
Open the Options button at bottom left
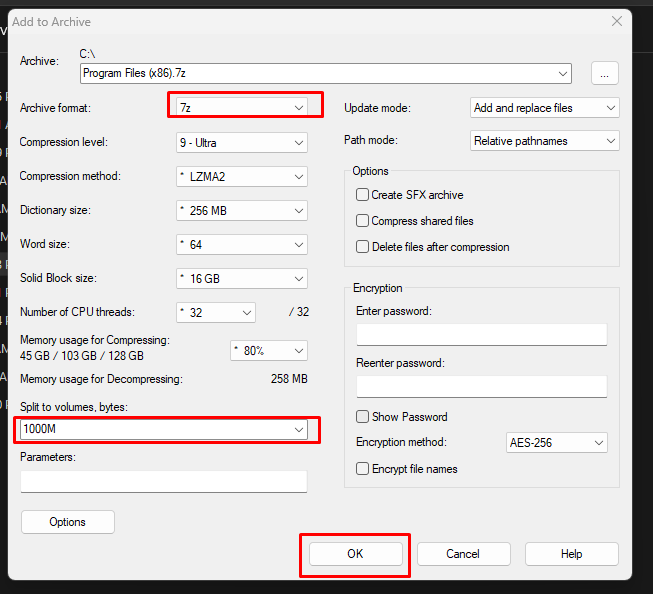pyautogui.click(x=68, y=522)
